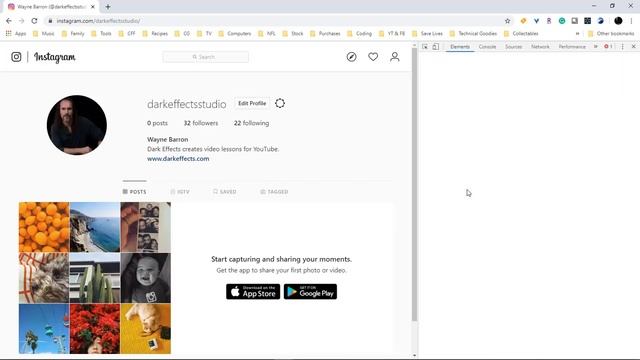Open the Other bookmarks folder
The height and width of the screenshot is (360, 640).
[x=611, y=33]
